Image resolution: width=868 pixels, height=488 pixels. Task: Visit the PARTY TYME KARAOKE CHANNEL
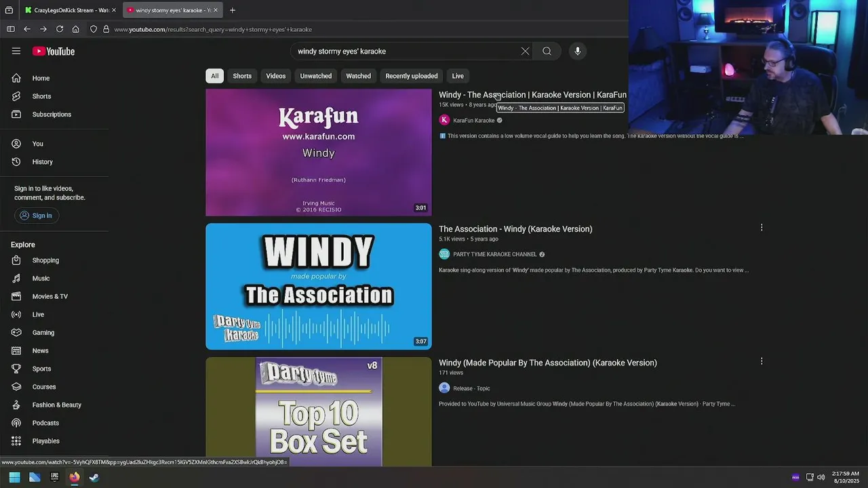(x=494, y=254)
